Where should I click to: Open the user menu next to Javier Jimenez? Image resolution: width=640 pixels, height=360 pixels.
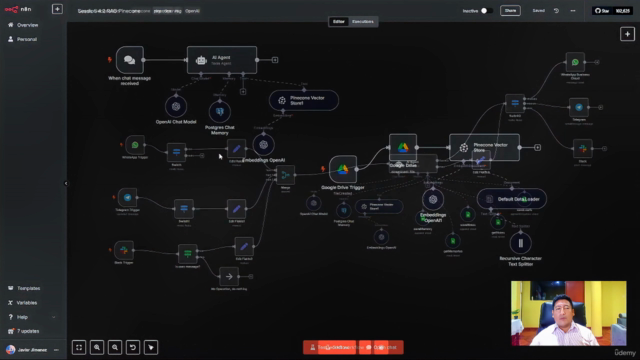[56, 350]
